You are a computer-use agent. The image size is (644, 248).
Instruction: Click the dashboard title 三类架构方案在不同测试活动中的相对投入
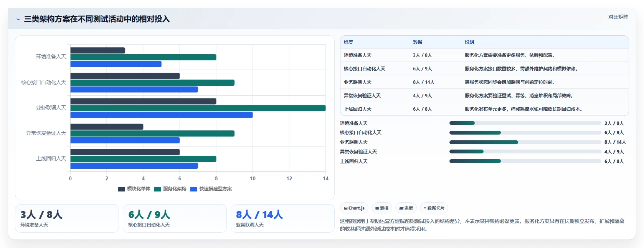tap(97, 19)
